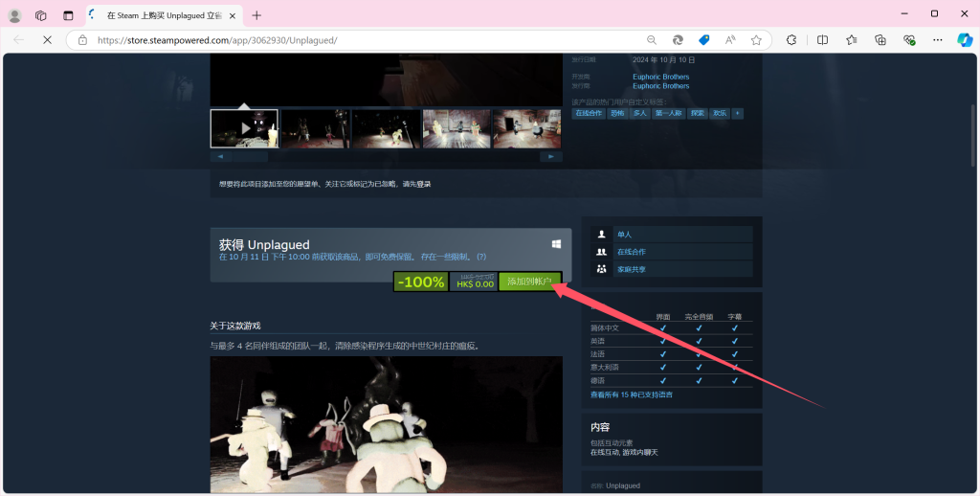Select the 多人 tag
Screen dimensions: 980x496
639,113
